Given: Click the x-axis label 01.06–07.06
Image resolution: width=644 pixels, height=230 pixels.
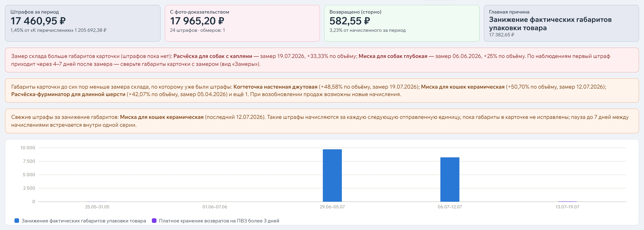Looking at the screenshot, I should (x=215, y=207).
